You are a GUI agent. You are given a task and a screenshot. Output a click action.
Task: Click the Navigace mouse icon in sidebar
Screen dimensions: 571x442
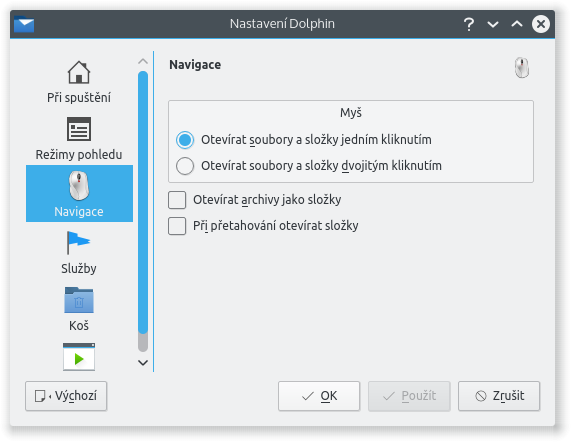(79, 186)
